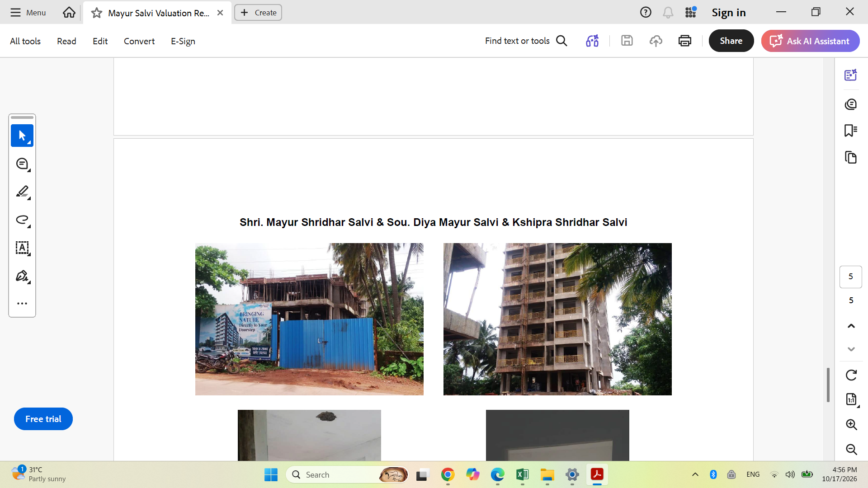Open the notifications bell
The image size is (868, 488).
[668, 12]
